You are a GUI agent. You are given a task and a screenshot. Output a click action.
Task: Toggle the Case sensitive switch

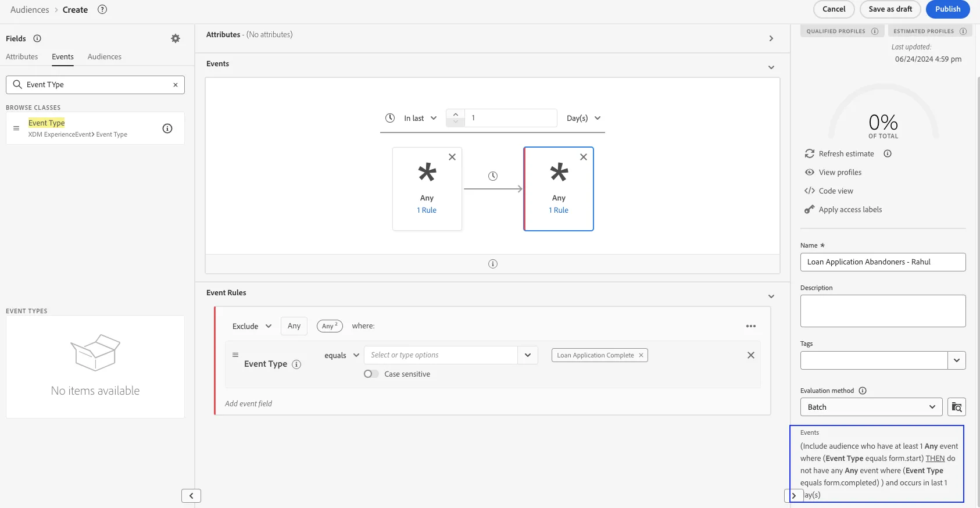pyautogui.click(x=371, y=374)
